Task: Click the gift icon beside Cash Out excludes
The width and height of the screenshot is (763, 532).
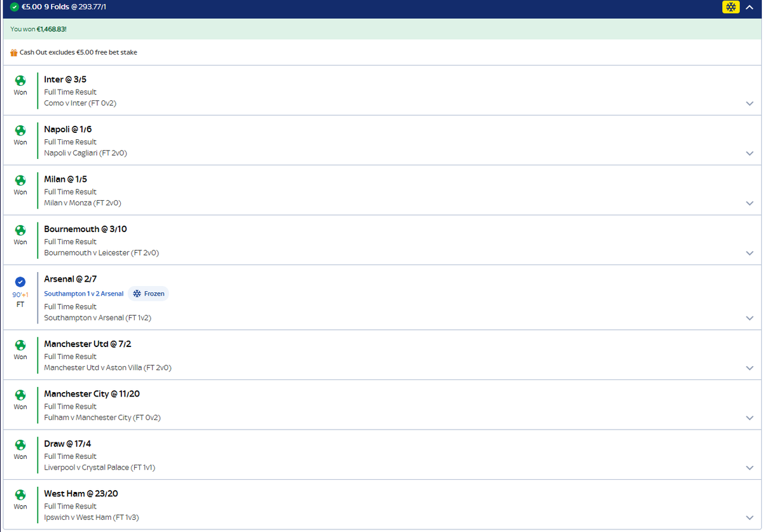Action: point(14,52)
